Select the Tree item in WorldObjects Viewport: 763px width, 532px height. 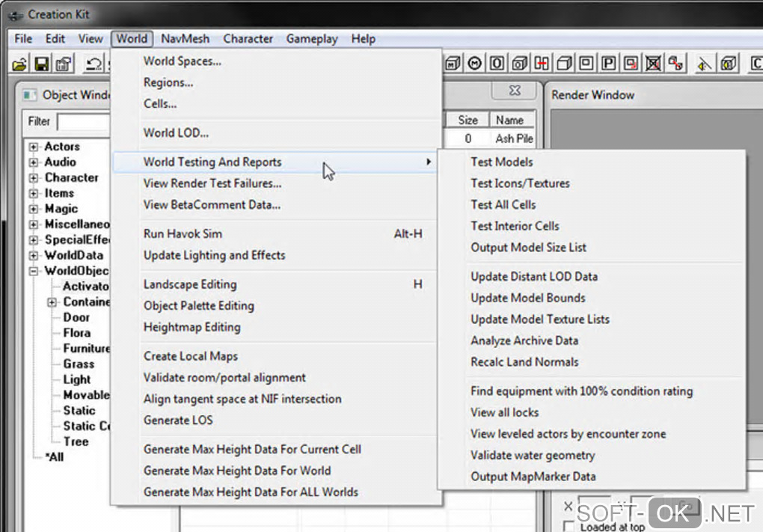pos(76,442)
